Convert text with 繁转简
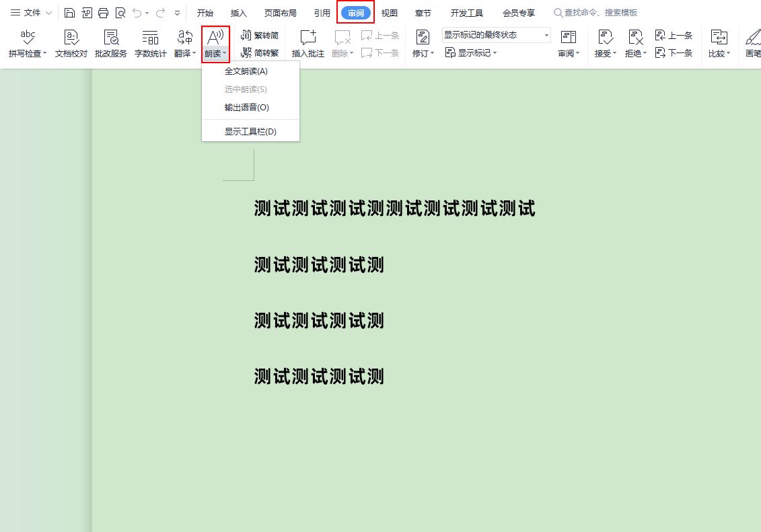The height and width of the screenshot is (532, 761). click(x=260, y=34)
